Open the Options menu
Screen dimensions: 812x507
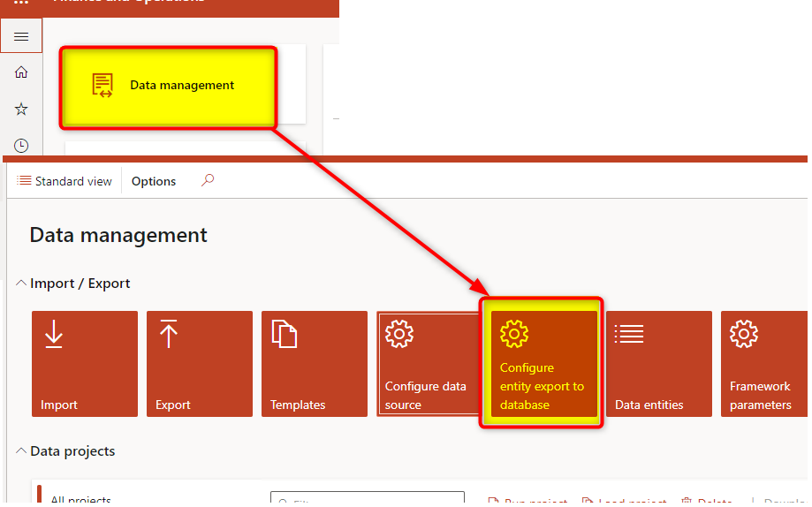point(154,181)
